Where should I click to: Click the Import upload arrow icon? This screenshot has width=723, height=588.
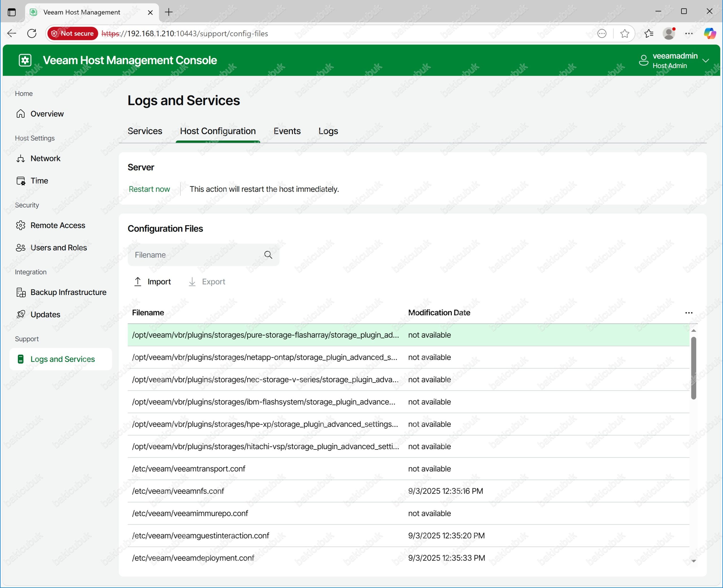pos(138,281)
